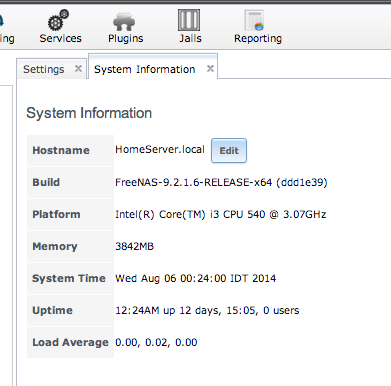Image resolution: width=391 pixels, height=386 pixels.
Task: Close the Settings tab with its x
Action: (78, 69)
